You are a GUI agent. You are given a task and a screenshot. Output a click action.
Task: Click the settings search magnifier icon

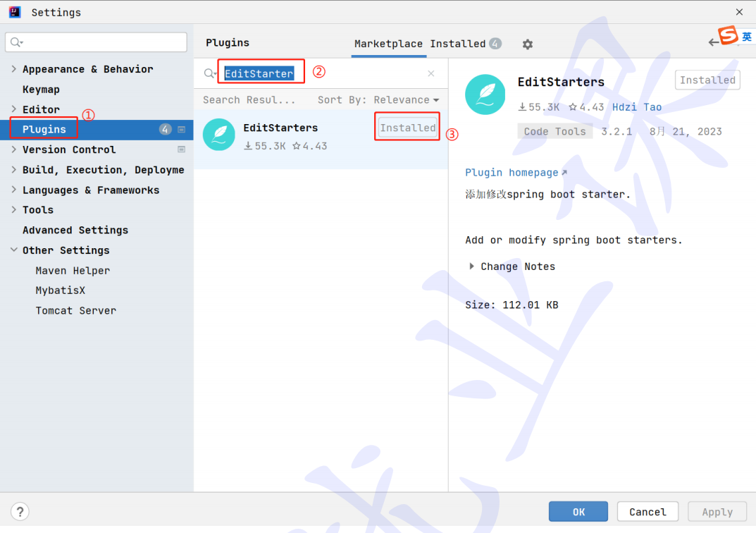click(x=16, y=42)
